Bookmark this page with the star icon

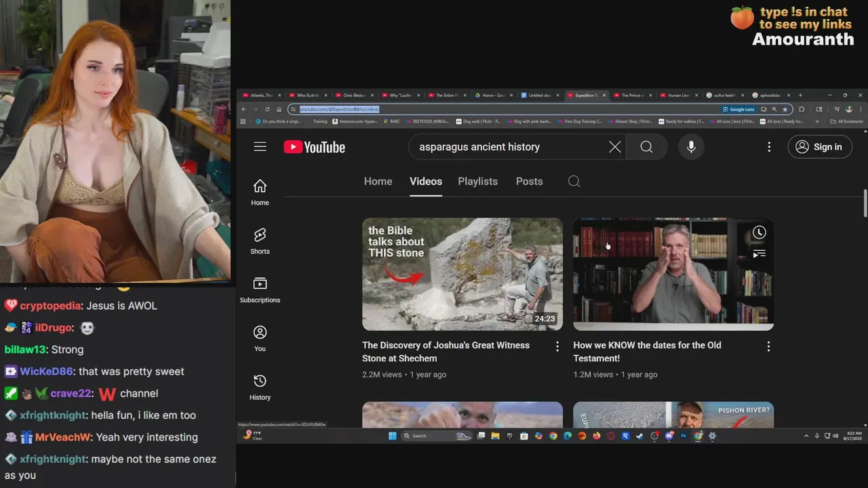click(785, 109)
